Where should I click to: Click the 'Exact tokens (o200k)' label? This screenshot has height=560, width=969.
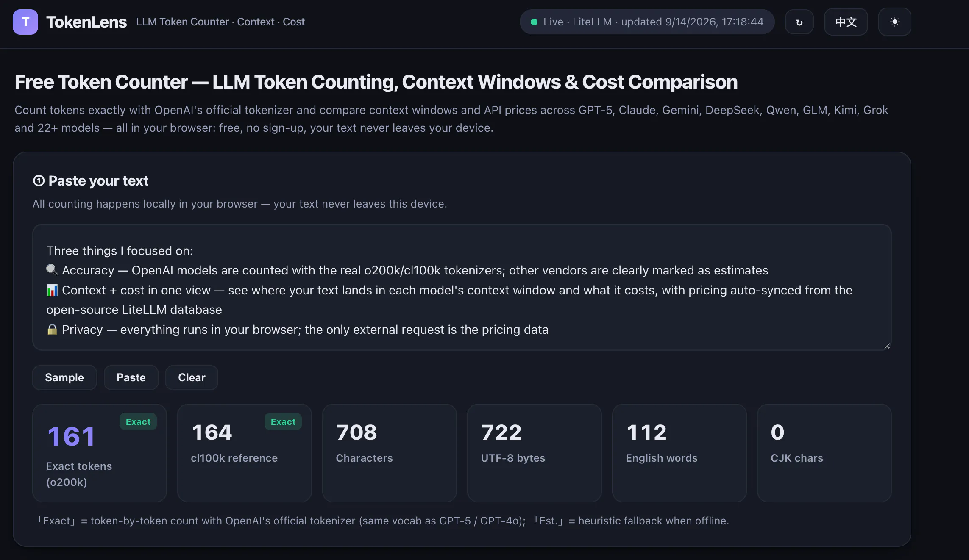pos(79,474)
